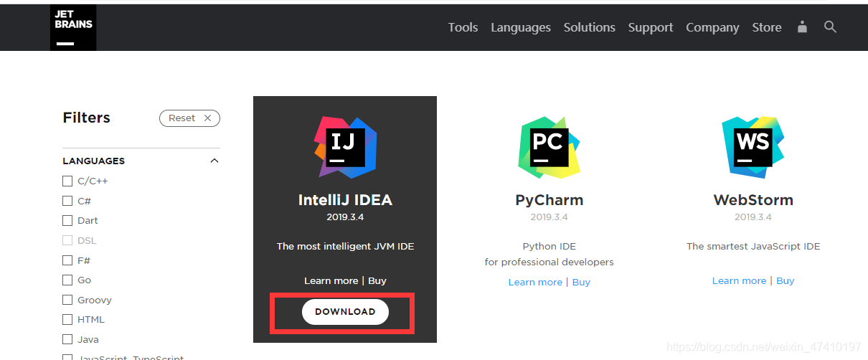Download IntelliJ IDEA
This screenshot has height=360, width=868.
[x=345, y=312]
